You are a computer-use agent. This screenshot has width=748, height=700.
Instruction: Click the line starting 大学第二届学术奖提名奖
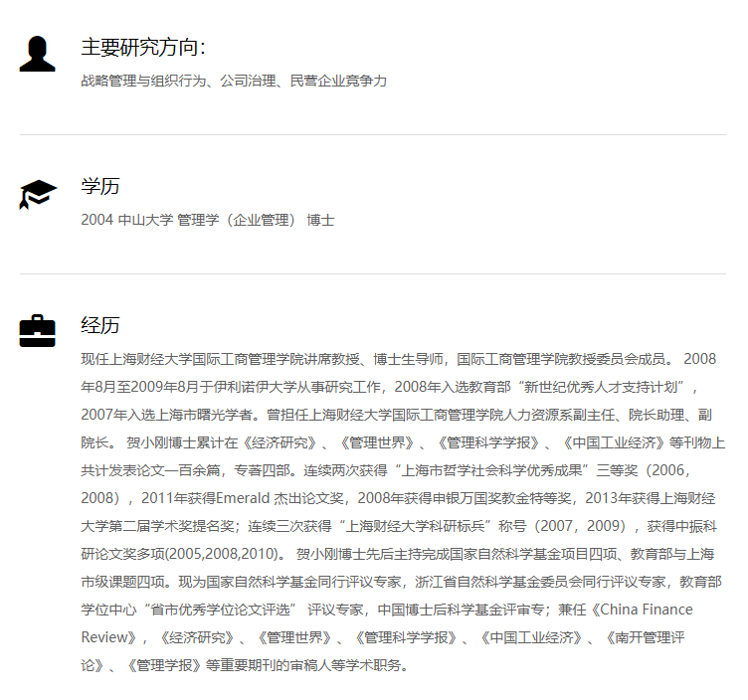(399, 526)
